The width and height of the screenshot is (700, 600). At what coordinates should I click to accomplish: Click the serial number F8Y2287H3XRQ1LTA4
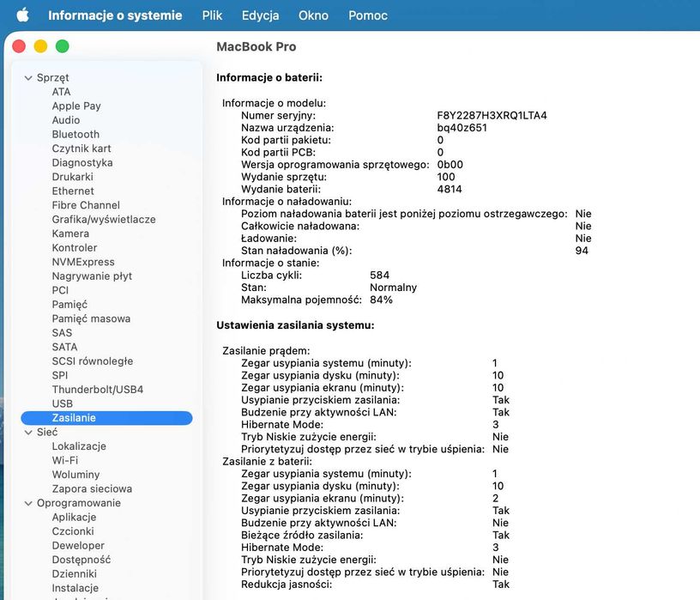(x=492, y=115)
